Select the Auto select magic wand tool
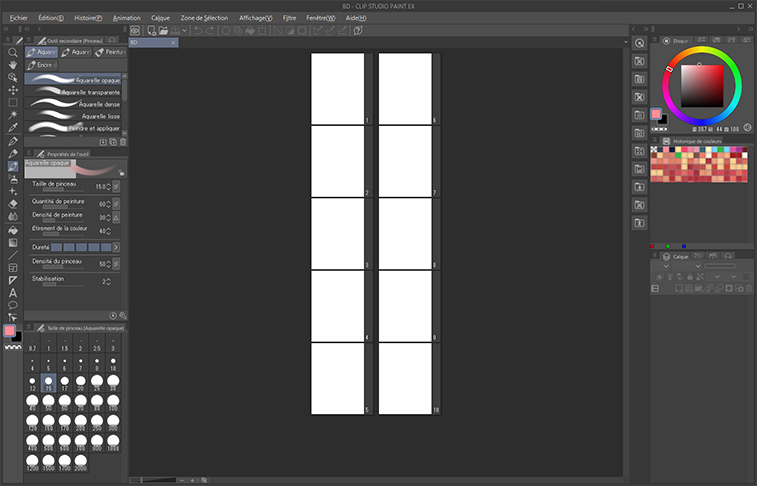 point(12,115)
